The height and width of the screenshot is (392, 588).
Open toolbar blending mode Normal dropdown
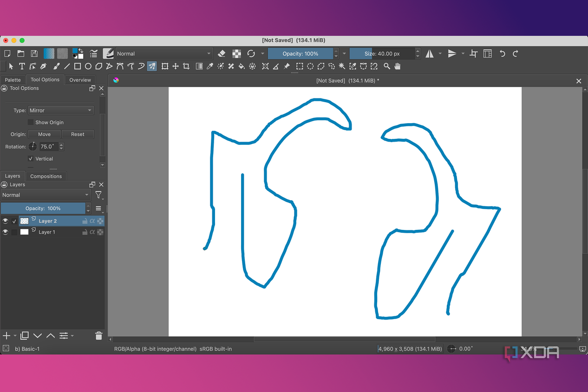pyautogui.click(x=164, y=54)
